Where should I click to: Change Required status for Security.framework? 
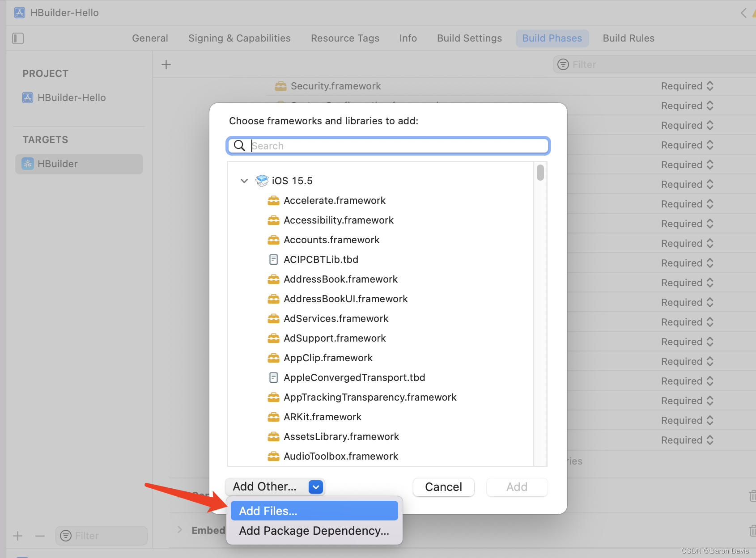pyautogui.click(x=688, y=86)
